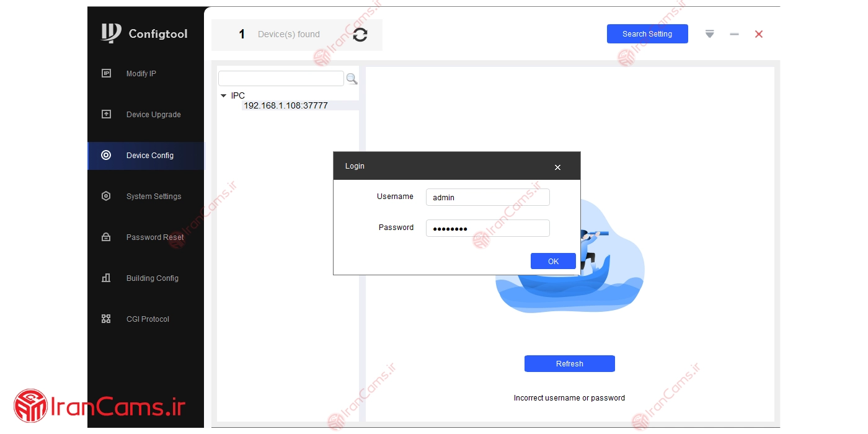This screenshot has height=434, width=868.
Task: Click the CGI Protocol grid icon
Action: point(106,319)
